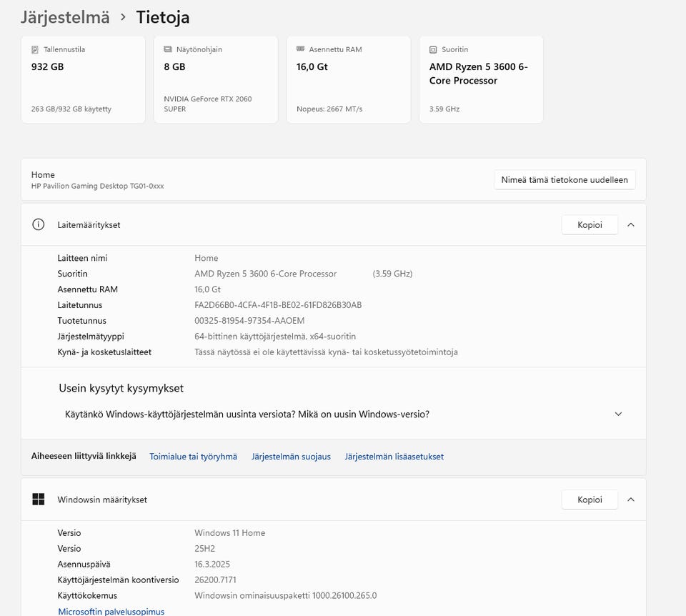Expand the Windows version FAQ question
The height and width of the screenshot is (616, 686).
click(618, 414)
